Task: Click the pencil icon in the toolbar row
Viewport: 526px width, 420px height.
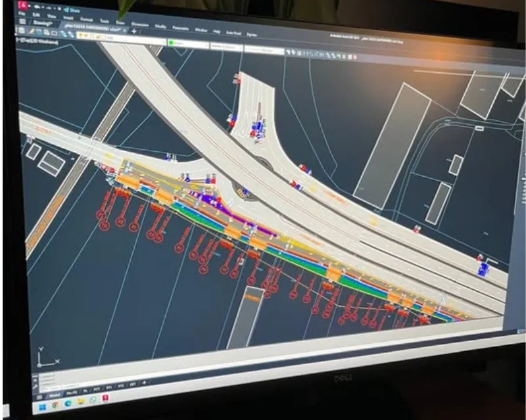Action: pos(31,31)
